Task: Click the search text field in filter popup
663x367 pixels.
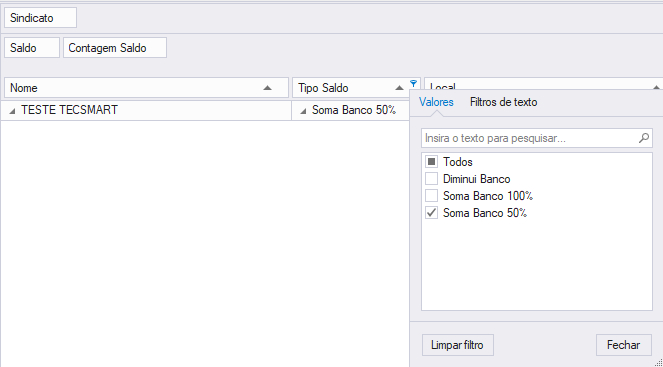Action: [531, 138]
